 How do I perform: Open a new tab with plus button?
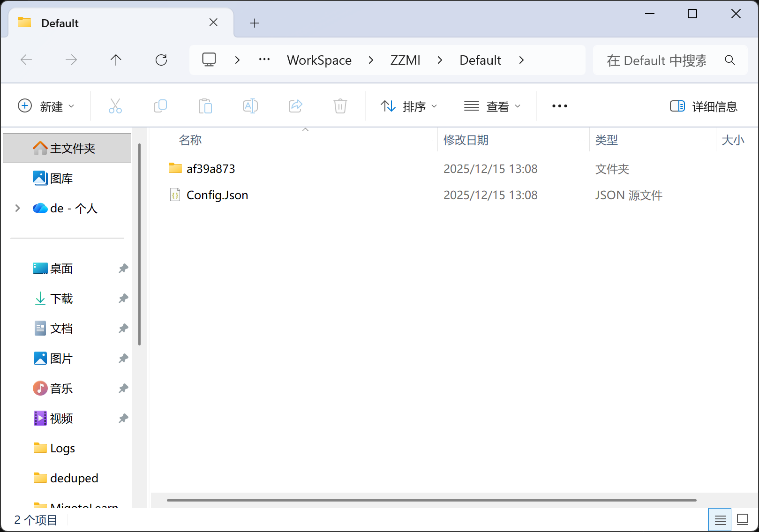[255, 23]
